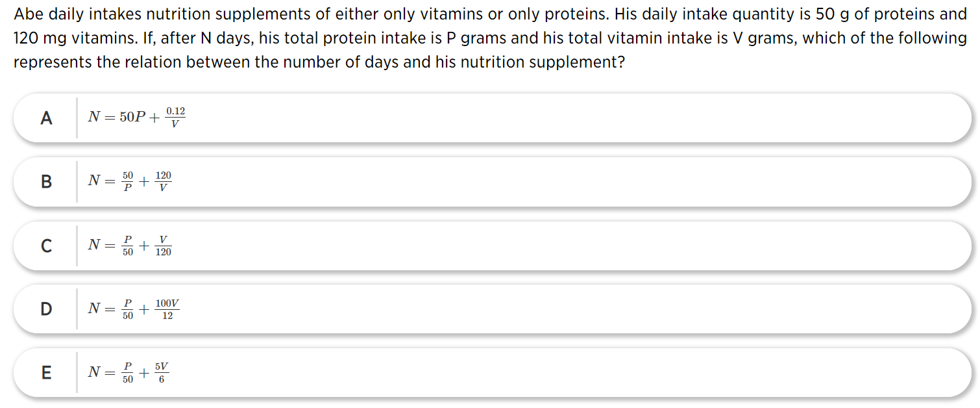The width and height of the screenshot is (980, 408).
Task: Click the letter C label
Action: coord(46,246)
